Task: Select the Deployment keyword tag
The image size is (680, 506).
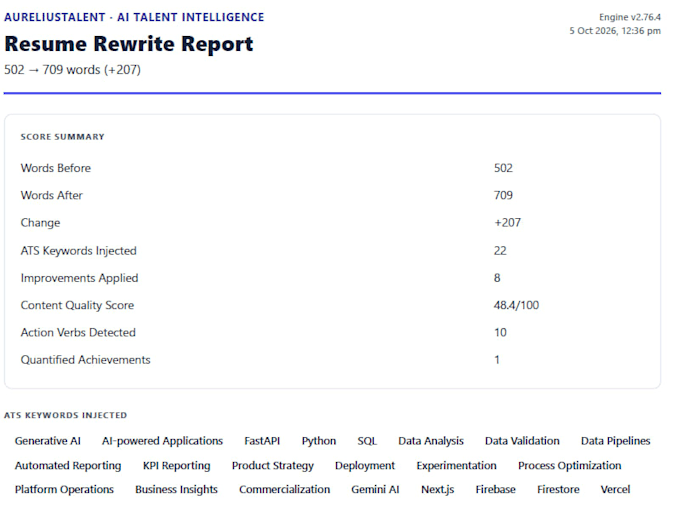Action: [x=365, y=466]
